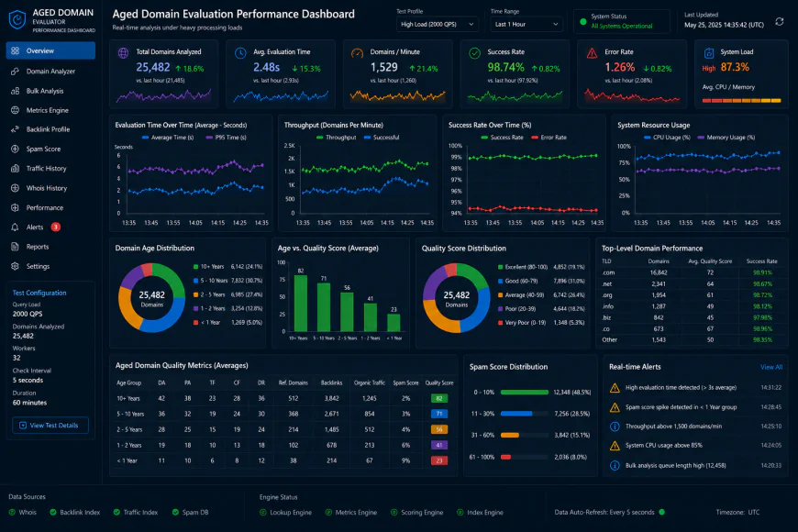Toggle Throughput legend series
The height and width of the screenshot is (532, 798).
pyautogui.click(x=337, y=138)
